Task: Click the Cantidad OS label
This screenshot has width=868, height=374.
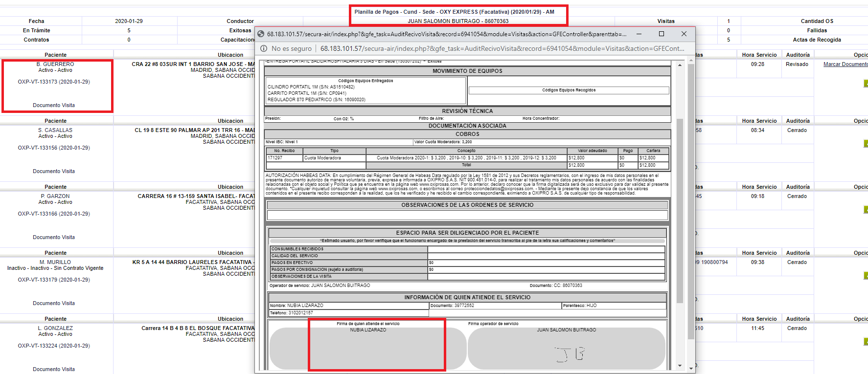Action: (x=817, y=21)
